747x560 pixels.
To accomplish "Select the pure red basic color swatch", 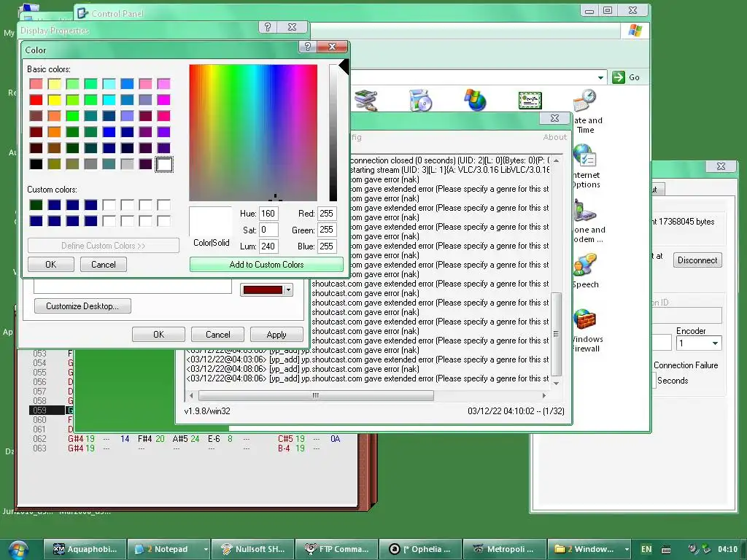I will 36,100.
